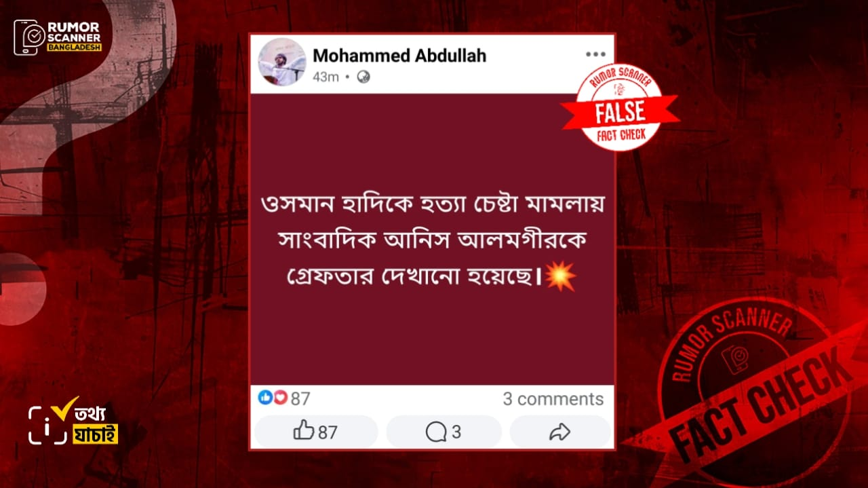This screenshot has height=488, width=868.
Task: Click the like and love reaction icons
Action: click(x=273, y=398)
